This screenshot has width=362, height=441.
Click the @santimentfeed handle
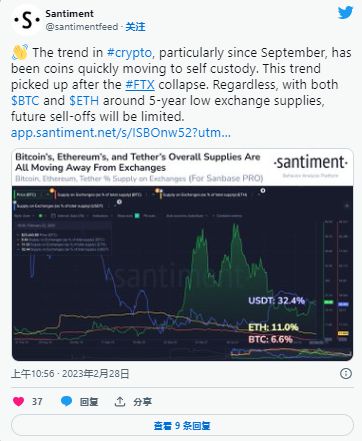pos(82,27)
